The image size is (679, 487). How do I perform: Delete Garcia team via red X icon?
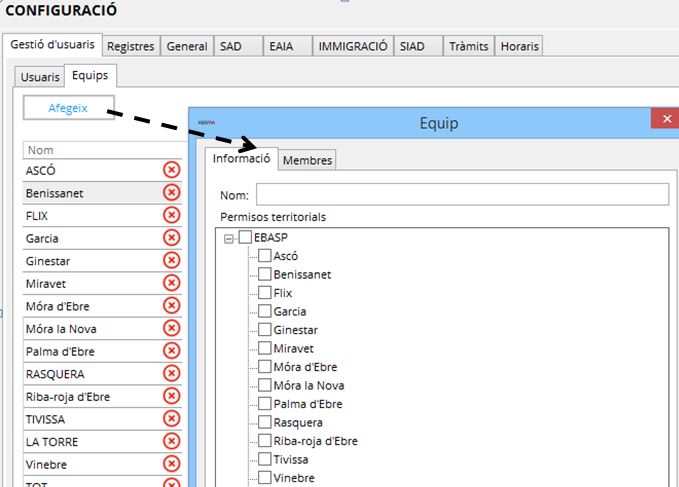pos(171,238)
